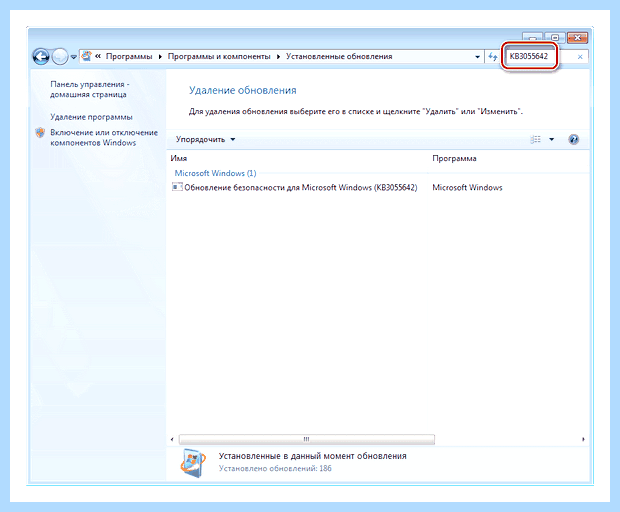The height and width of the screenshot is (512, 620).
Task: Click the refresh icon beside address bar
Action: point(492,57)
